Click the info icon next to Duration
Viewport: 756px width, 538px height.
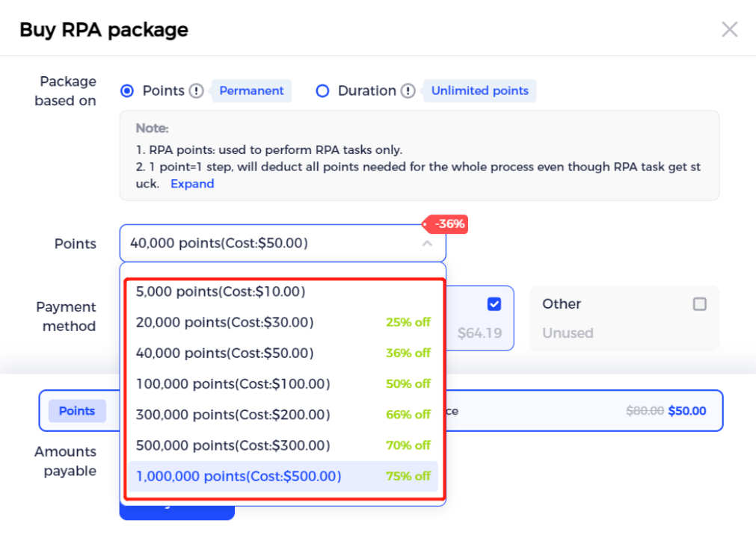[x=408, y=90]
